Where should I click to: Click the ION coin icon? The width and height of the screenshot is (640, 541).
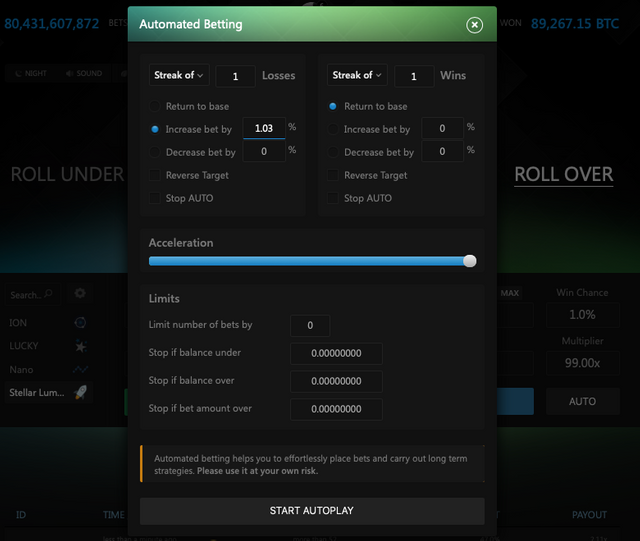(80, 323)
